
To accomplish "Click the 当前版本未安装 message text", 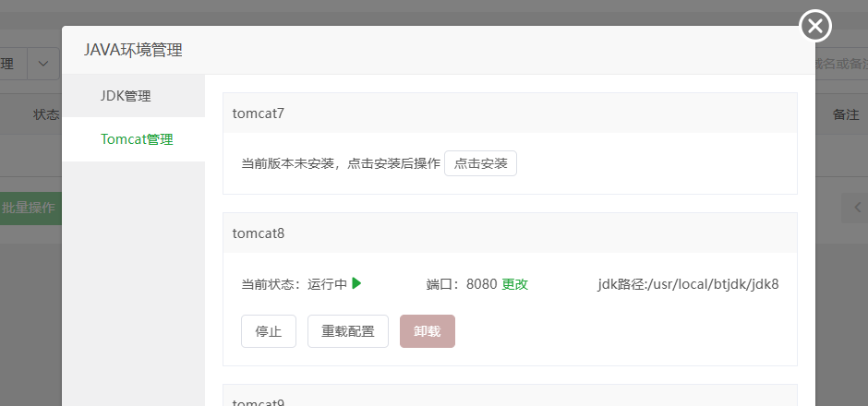I will pos(341,163).
